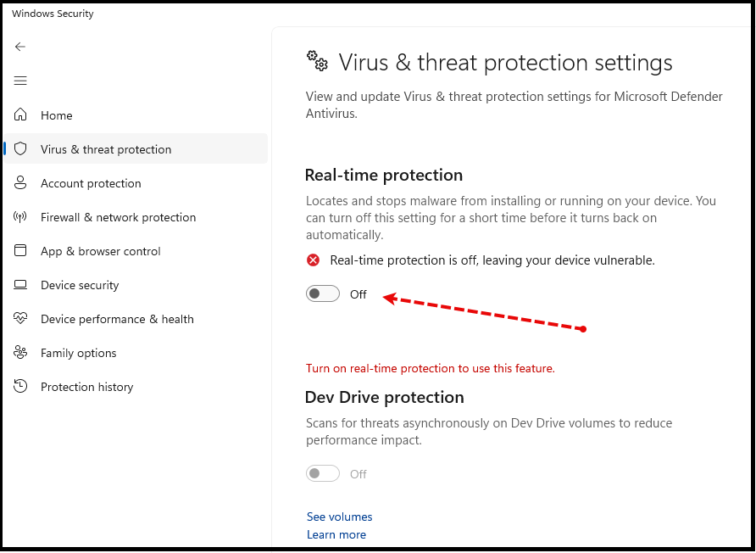Open the See volumes link
756x553 pixels.
pyautogui.click(x=339, y=517)
